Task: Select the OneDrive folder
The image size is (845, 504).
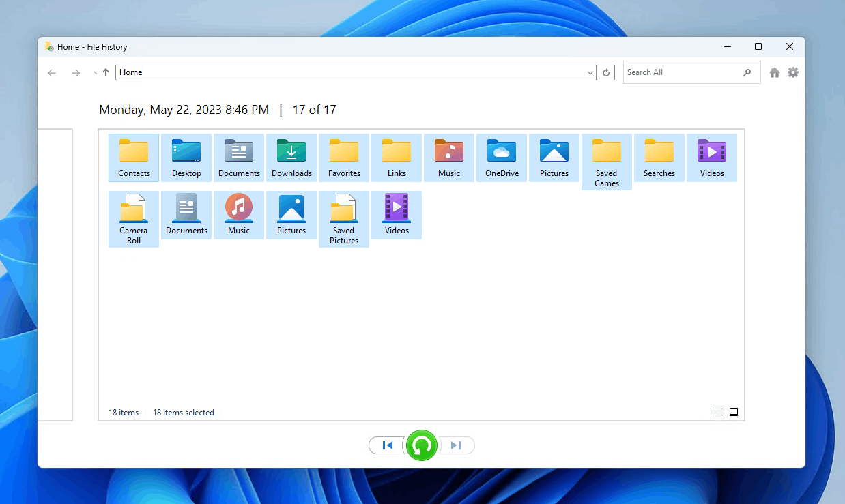Action: (x=502, y=158)
